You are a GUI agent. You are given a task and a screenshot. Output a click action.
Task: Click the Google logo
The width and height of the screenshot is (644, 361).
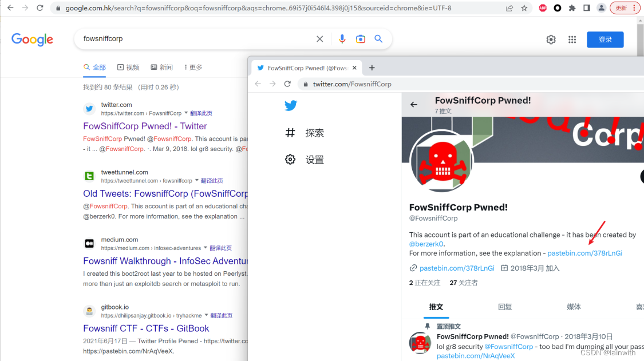pyautogui.click(x=32, y=39)
